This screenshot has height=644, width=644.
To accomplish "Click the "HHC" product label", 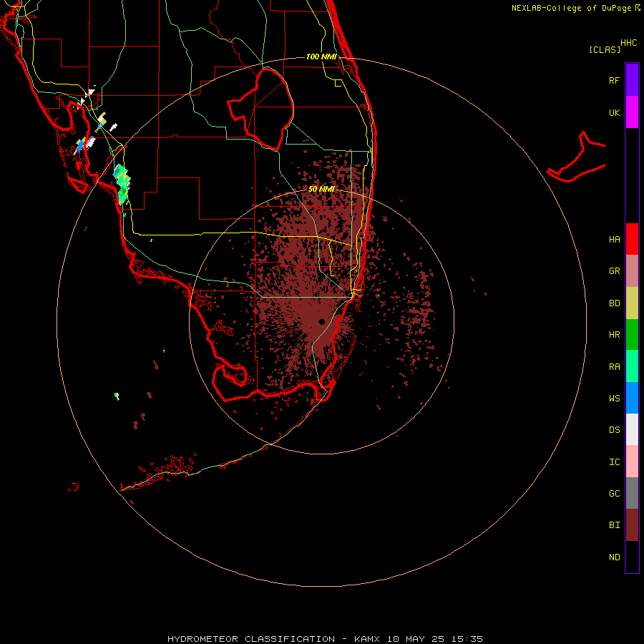I will 628,43.
